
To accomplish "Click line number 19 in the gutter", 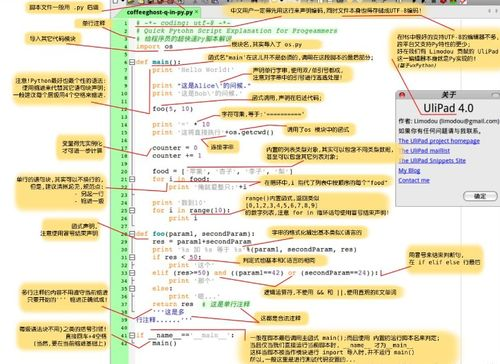I will pos(124,164).
